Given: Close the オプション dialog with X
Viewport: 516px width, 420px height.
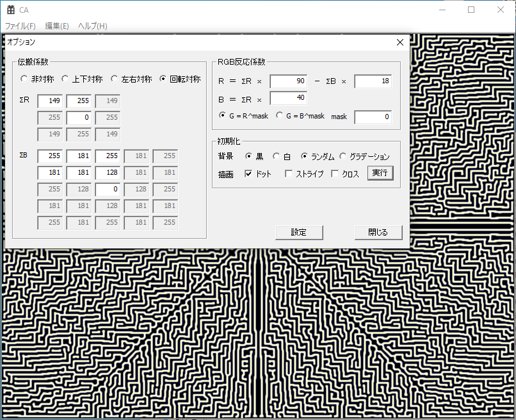Looking at the screenshot, I should point(400,42).
